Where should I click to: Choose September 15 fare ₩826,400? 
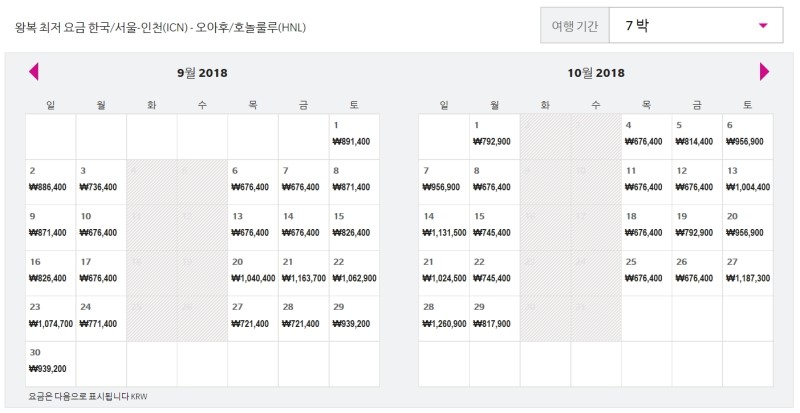coord(354,227)
